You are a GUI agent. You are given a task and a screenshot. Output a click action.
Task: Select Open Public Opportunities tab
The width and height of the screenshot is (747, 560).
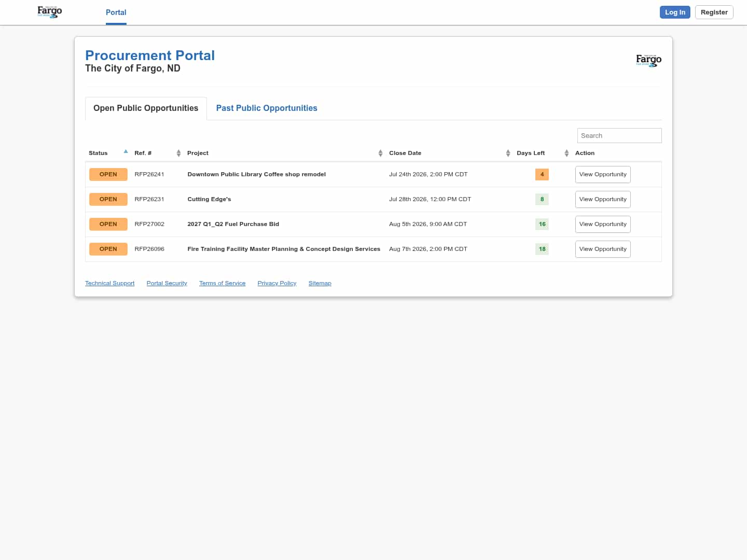pos(146,108)
